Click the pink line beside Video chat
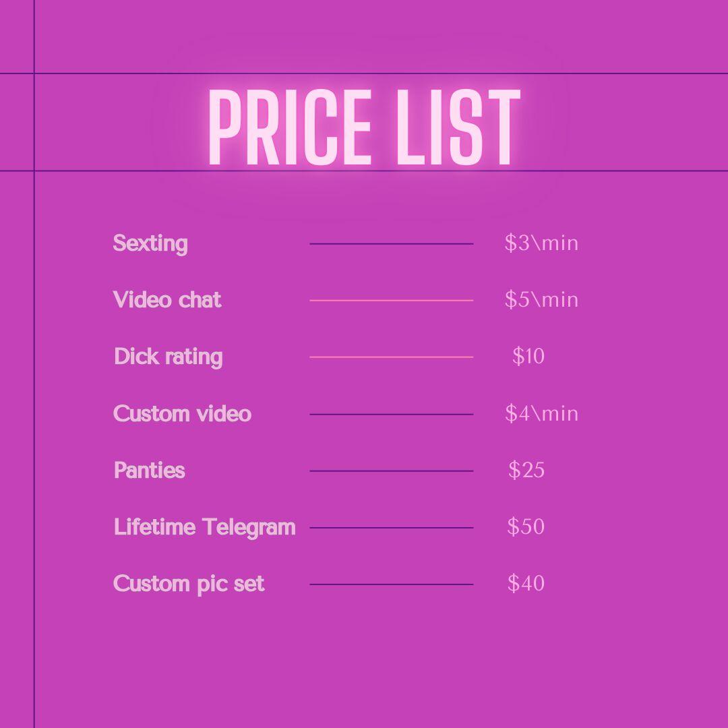 [x=392, y=301]
